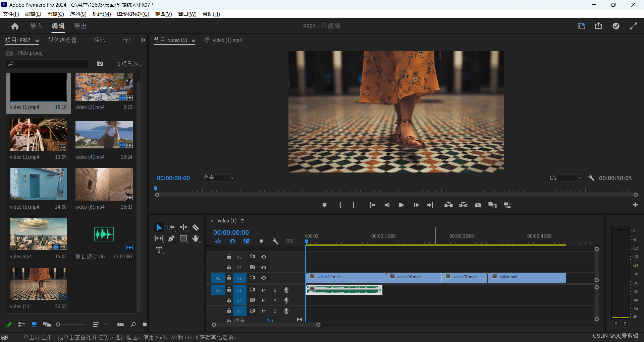Select the Hand tool
The height and width of the screenshot is (342, 644).
[x=196, y=238]
